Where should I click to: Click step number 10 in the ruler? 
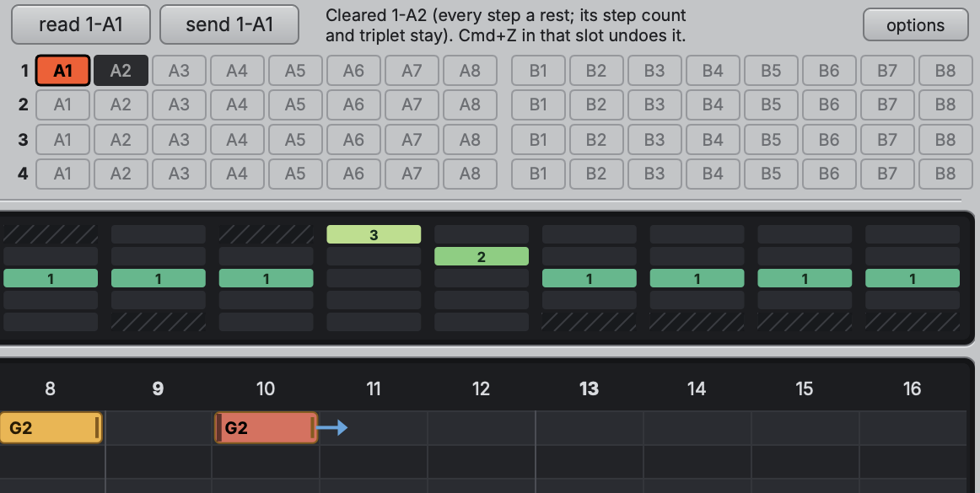[x=266, y=389]
